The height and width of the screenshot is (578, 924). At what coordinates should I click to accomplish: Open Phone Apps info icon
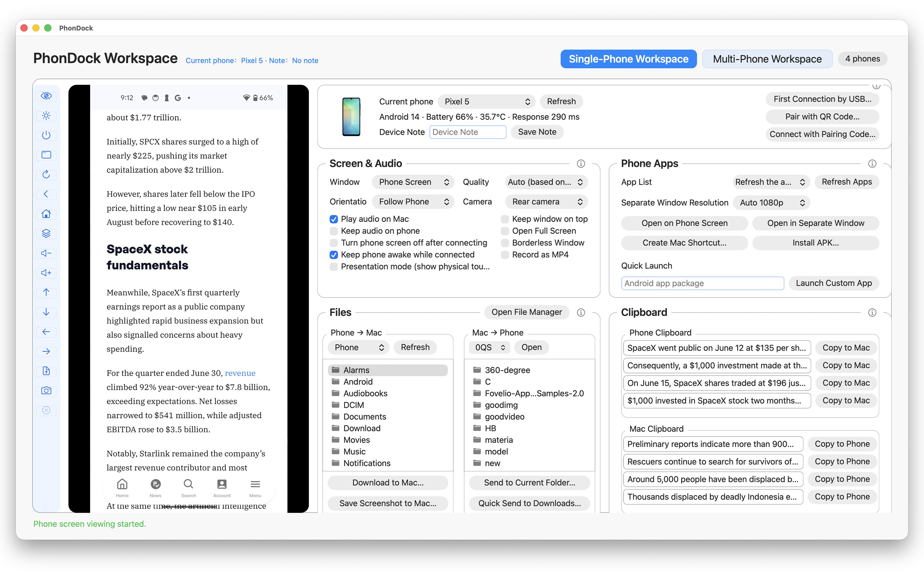click(872, 164)
